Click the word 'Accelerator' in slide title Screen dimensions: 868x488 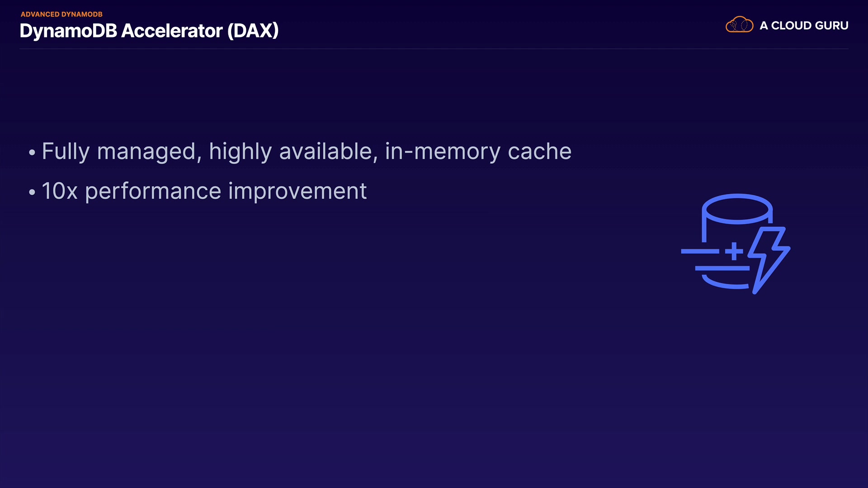[172, 31]
